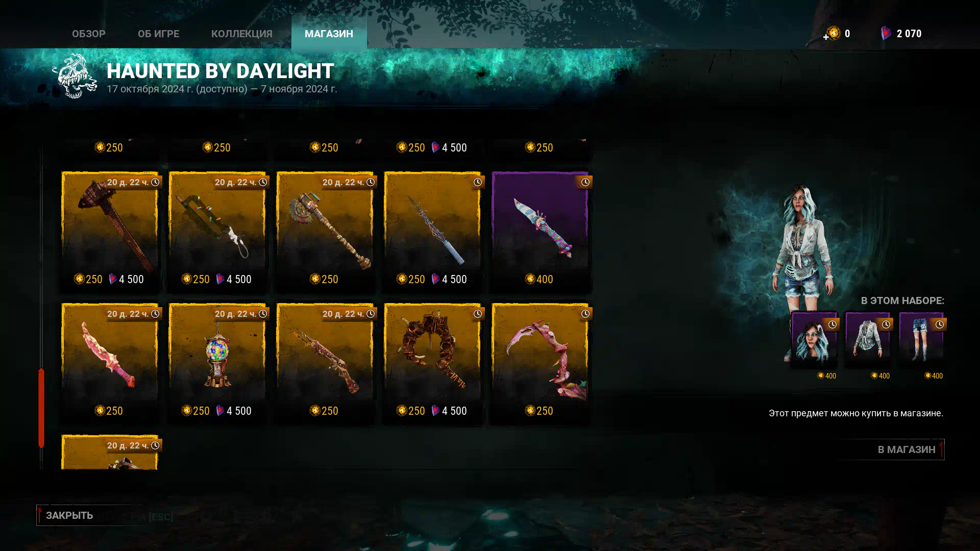Click the Iridescent Shards currency icon
This screenshot has height=551, width=980.
click(x=886, y=33)
